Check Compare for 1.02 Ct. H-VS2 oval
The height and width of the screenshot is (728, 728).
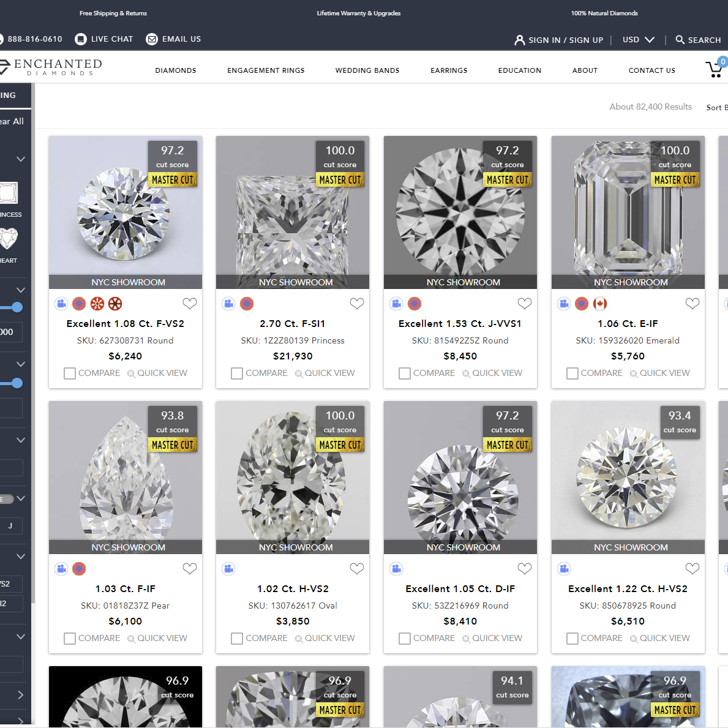237,639
